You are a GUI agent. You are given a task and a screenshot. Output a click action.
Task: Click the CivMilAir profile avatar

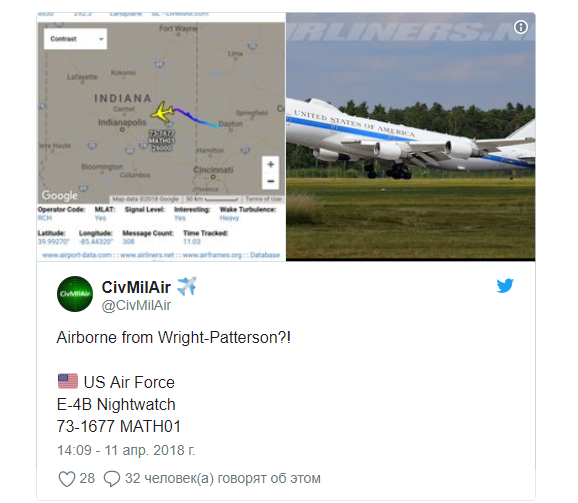[75, 294]
